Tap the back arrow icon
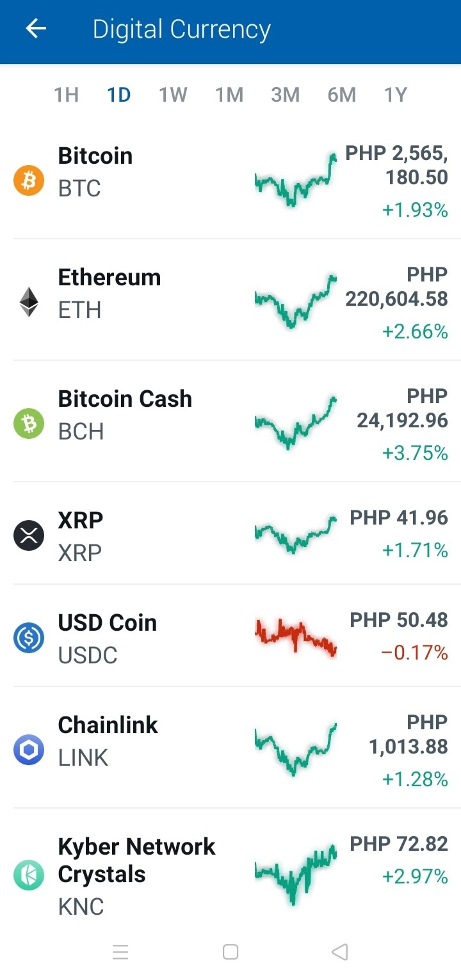Image resolution: width=461 pixels, height=980 pixels. click(x=36, y=29)
